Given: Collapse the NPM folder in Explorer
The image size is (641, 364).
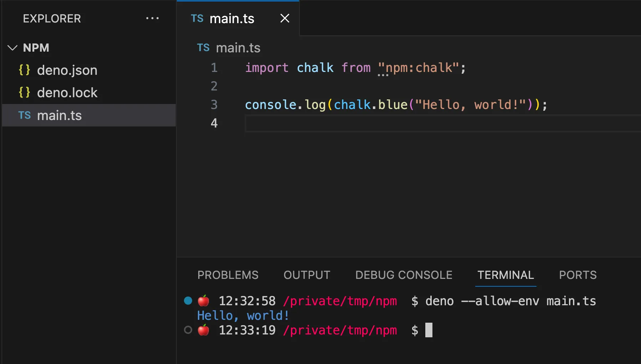Looking at the screenshot, I should coord(12,48).
